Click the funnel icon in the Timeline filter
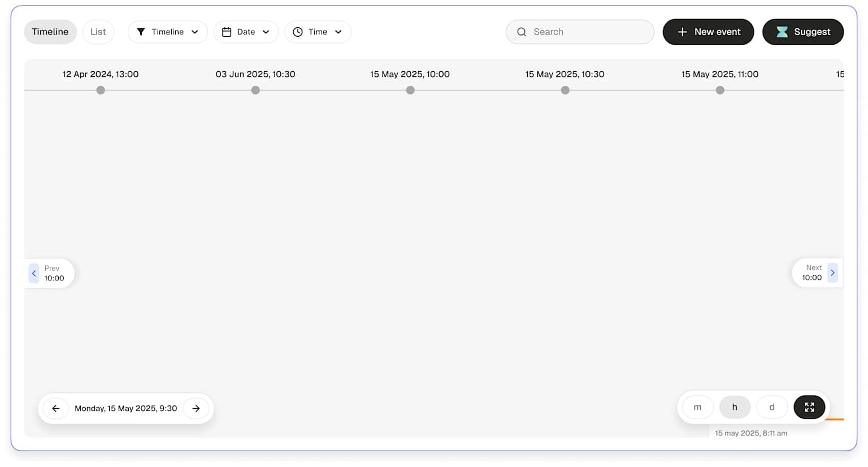This screenshot has width=868, height=467. point(141,32)
